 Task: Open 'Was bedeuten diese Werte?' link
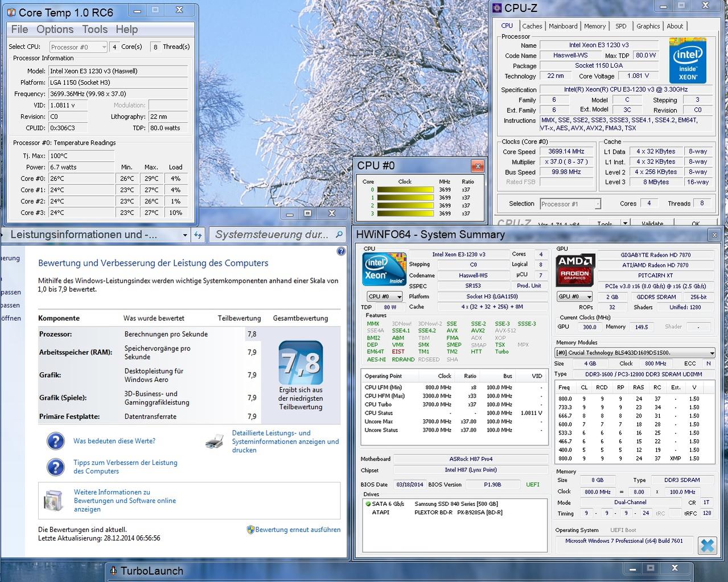114,441
